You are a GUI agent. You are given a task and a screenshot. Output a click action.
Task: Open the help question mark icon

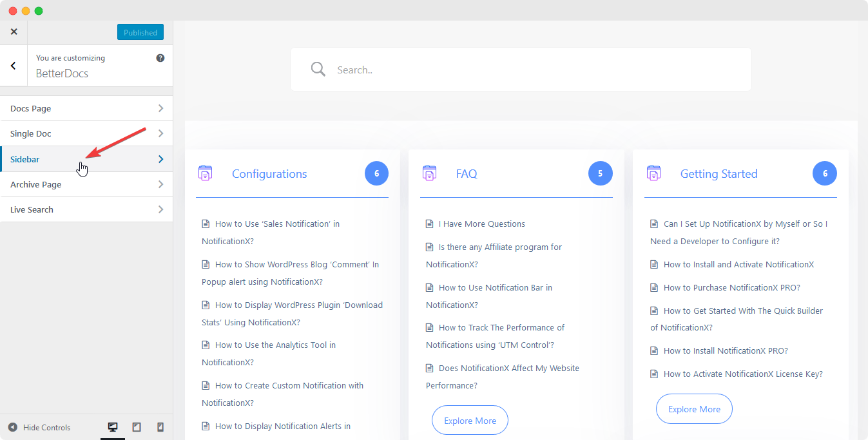tap(160, 58)
